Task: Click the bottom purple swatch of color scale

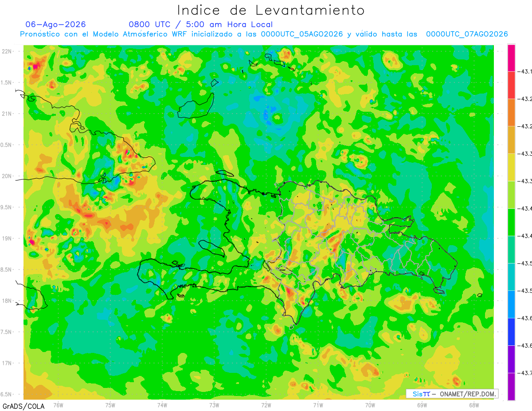Action: pyautogui.click(x=511, y=387)
